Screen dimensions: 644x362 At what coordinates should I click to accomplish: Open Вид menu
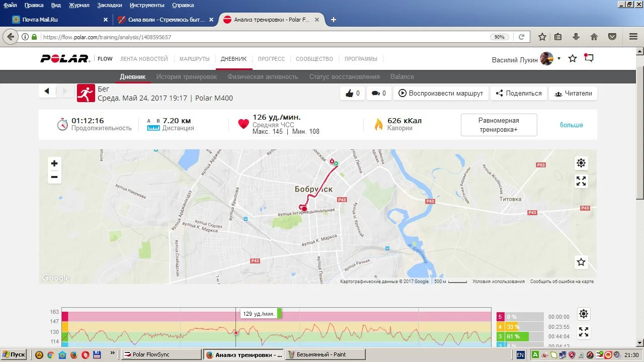pyautogui.click(x=56, y=5)
